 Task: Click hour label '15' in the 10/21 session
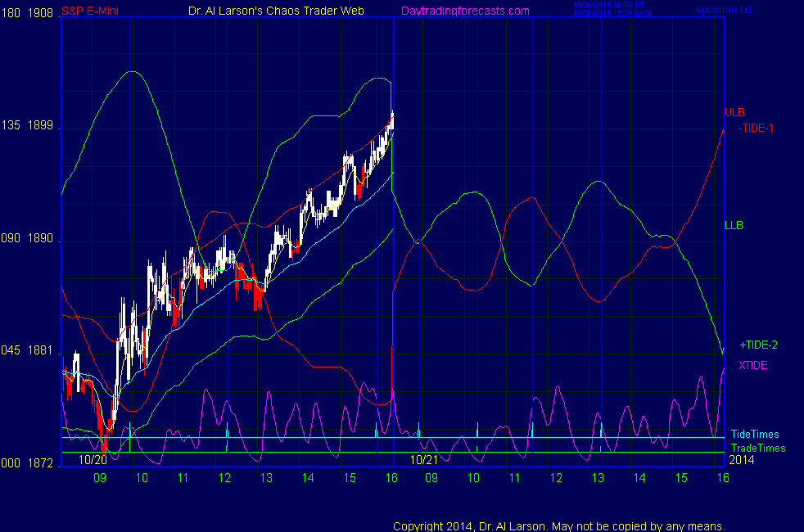pyautogui.click(x=681, y=478)
